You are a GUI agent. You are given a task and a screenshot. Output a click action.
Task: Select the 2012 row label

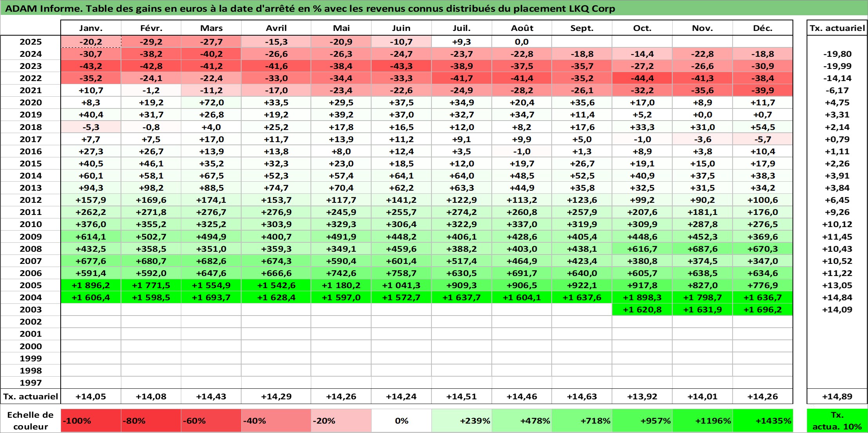pos(31,200)
